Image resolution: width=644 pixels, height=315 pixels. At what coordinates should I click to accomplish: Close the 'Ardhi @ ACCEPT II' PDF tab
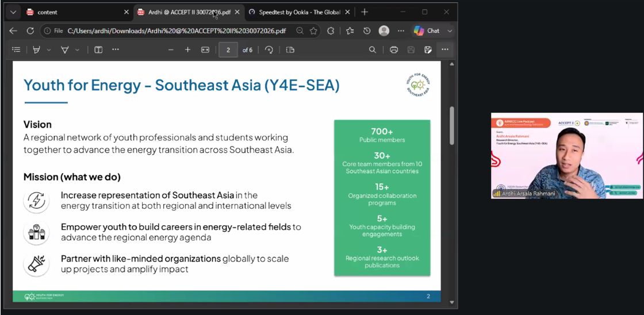pyautogui.click(x=237, y=12)
